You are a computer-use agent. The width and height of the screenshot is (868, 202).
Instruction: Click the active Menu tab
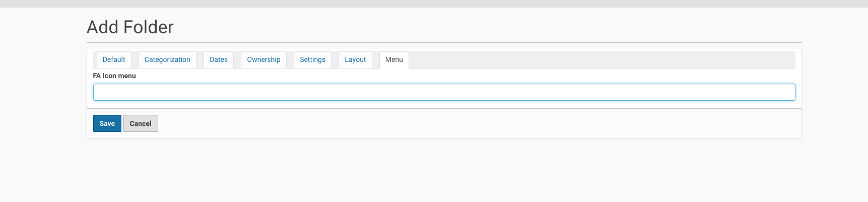point(394,59)
